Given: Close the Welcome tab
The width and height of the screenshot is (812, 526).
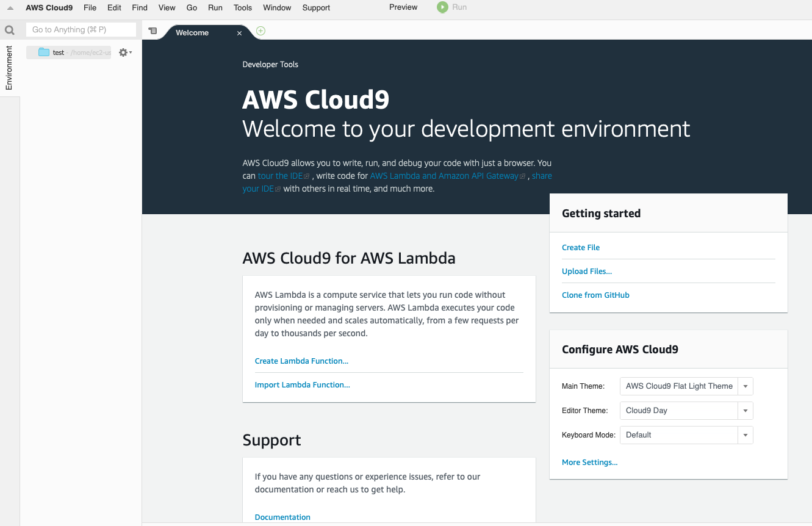Looking at the screenshot, I should coord(240,34).
